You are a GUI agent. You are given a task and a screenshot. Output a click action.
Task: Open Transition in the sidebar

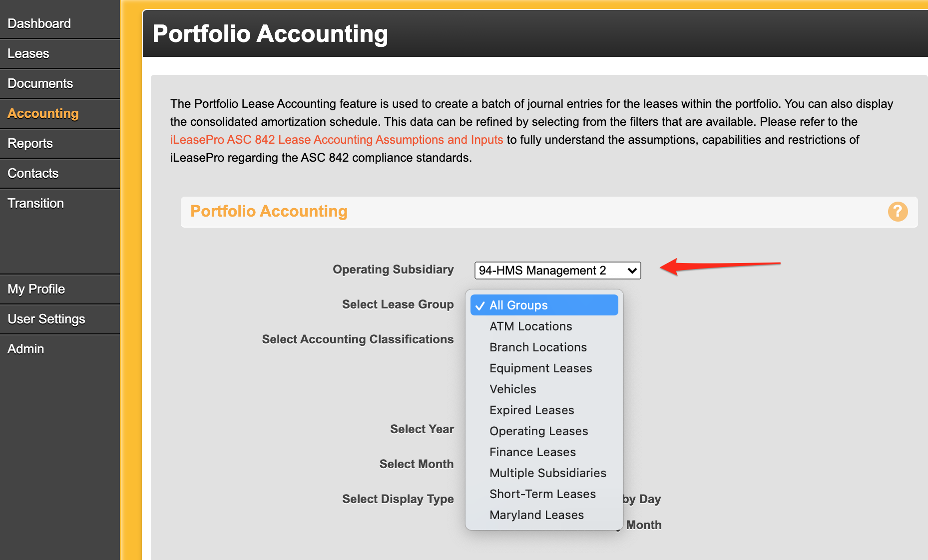click(x=60, y=203)
